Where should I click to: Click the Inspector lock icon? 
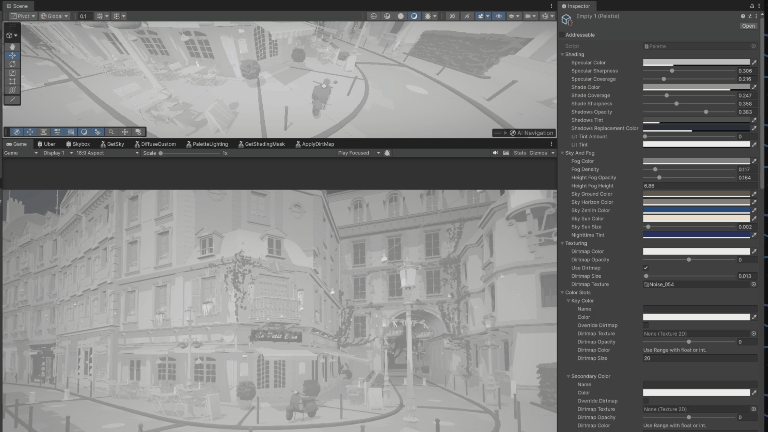[752, 6]
